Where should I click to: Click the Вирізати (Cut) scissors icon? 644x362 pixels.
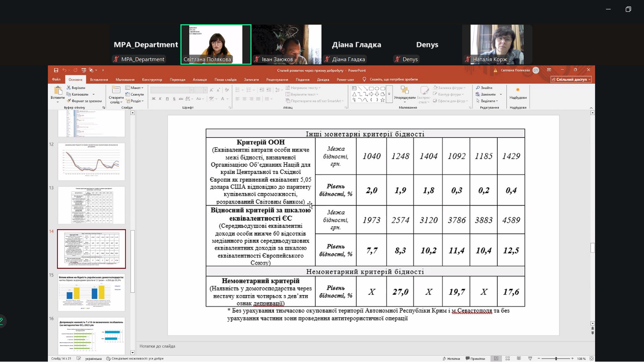pyautogui.click(x=69, y=88)
